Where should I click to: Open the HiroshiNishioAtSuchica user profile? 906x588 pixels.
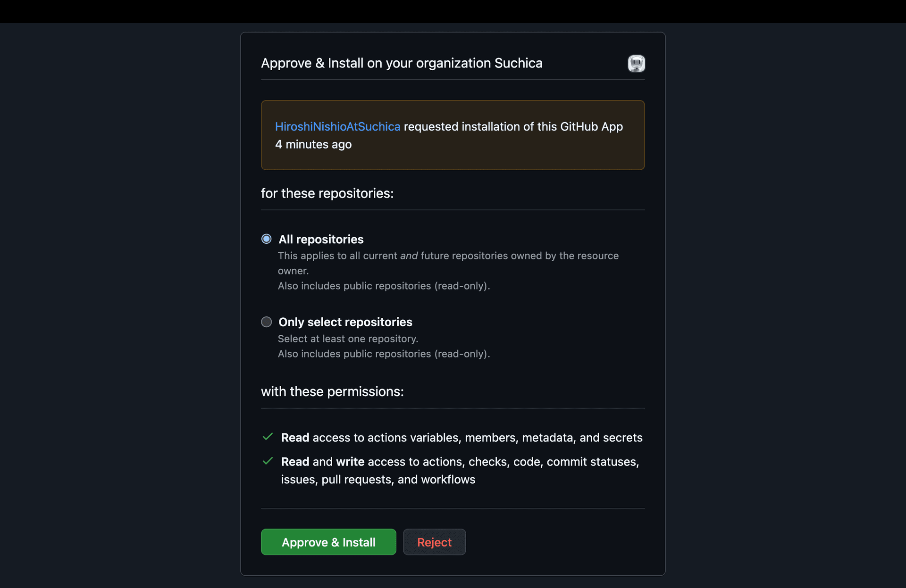[x=337, y=126]
